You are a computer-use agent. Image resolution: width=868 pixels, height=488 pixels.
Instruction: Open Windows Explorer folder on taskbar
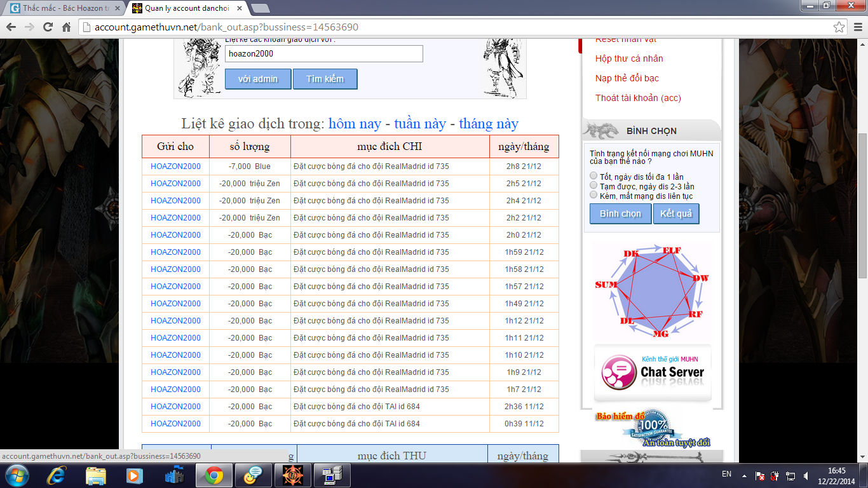96,475
